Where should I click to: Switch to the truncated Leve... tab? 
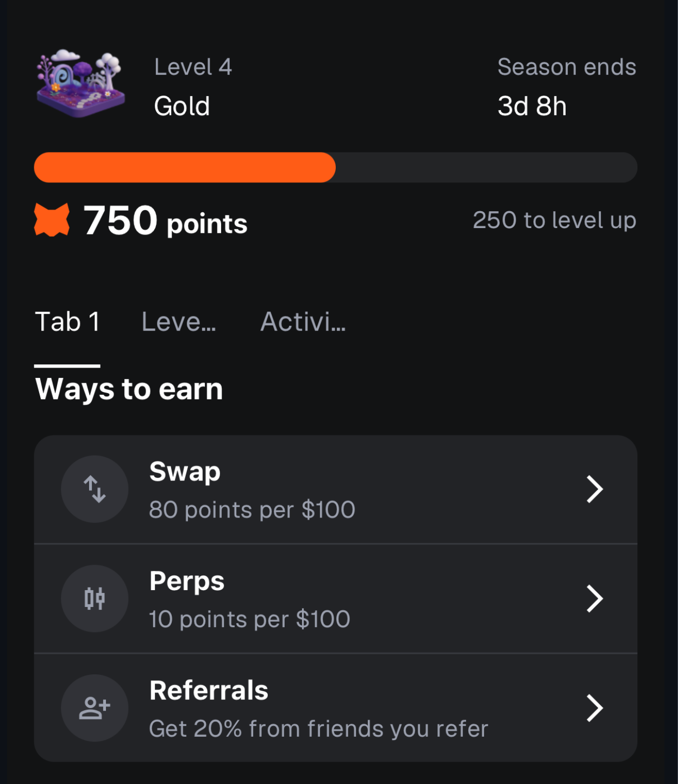click(179, 322)
